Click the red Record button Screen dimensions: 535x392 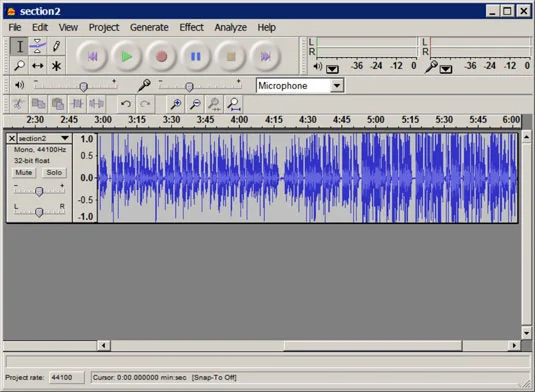(x=161, y=57)
